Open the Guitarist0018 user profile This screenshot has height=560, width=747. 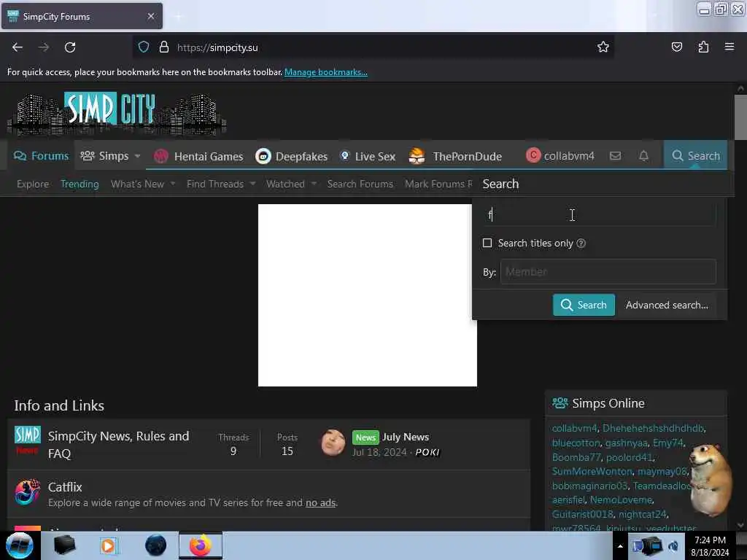[x=583, y=514]
